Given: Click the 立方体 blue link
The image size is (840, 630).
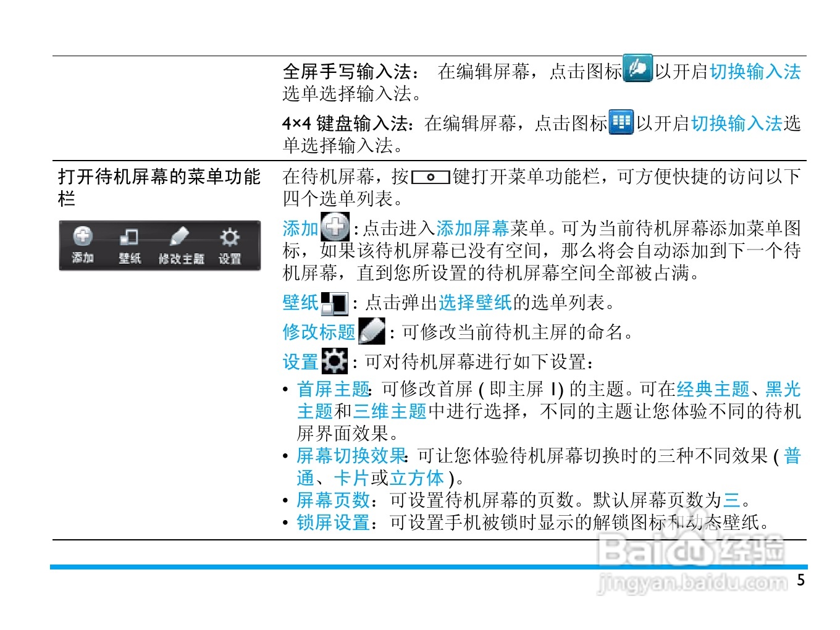Looking at the screenshot, I should 417,478.
